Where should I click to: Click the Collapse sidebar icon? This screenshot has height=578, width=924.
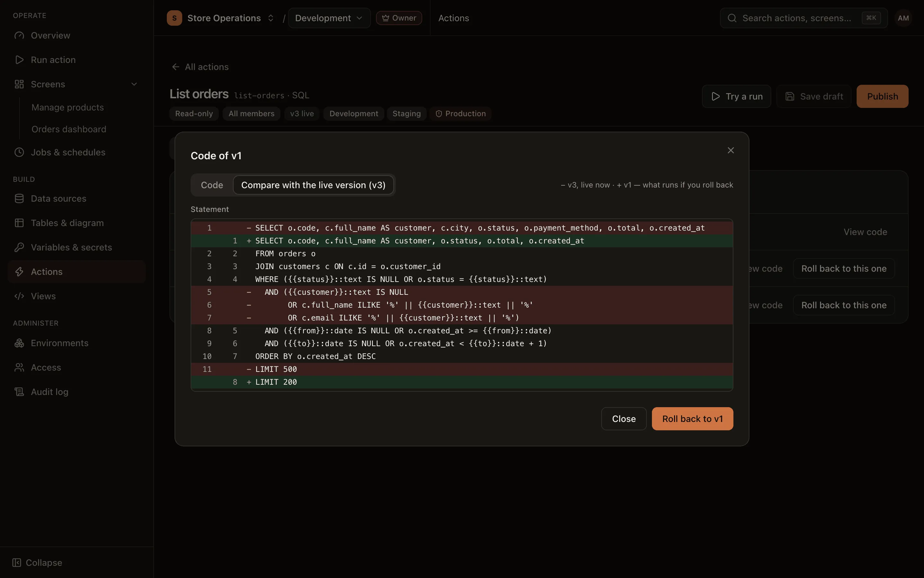(x=16, y=563)
